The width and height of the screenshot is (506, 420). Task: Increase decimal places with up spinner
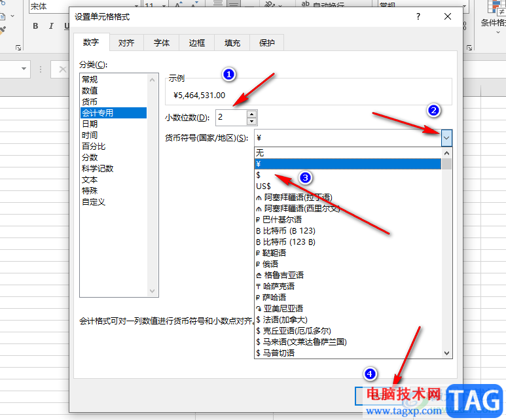tap(252, 114)
